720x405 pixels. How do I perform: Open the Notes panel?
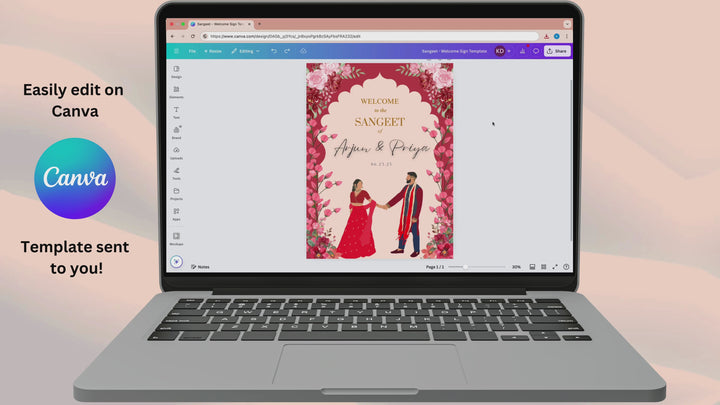[200, 267]
